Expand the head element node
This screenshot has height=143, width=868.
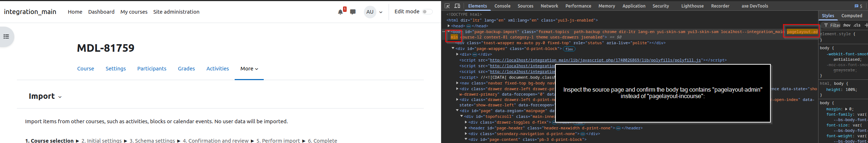point(449,26)
